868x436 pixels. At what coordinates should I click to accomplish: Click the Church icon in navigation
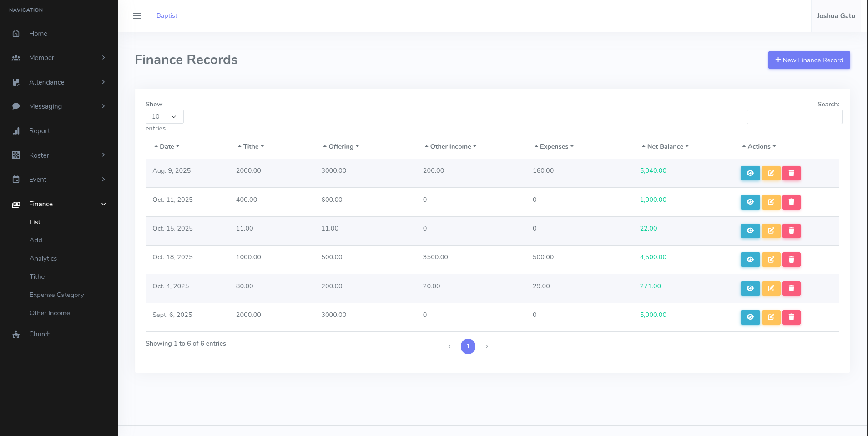16,334
